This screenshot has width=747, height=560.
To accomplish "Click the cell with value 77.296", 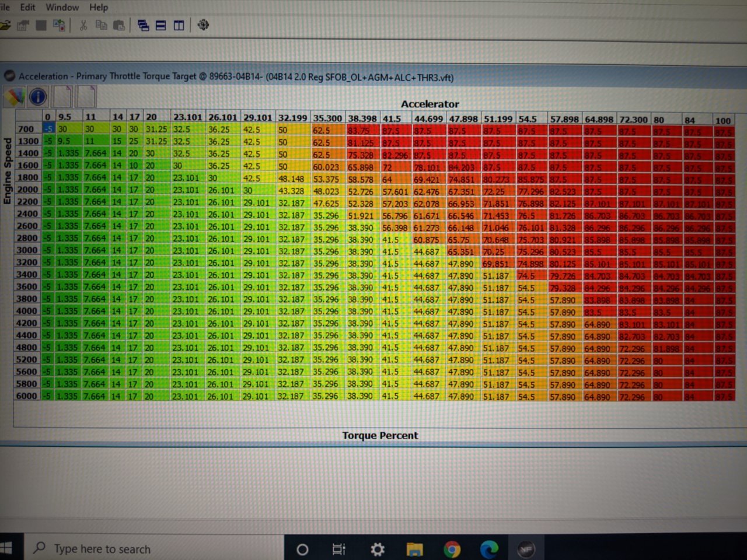I will tap(532, 192).
